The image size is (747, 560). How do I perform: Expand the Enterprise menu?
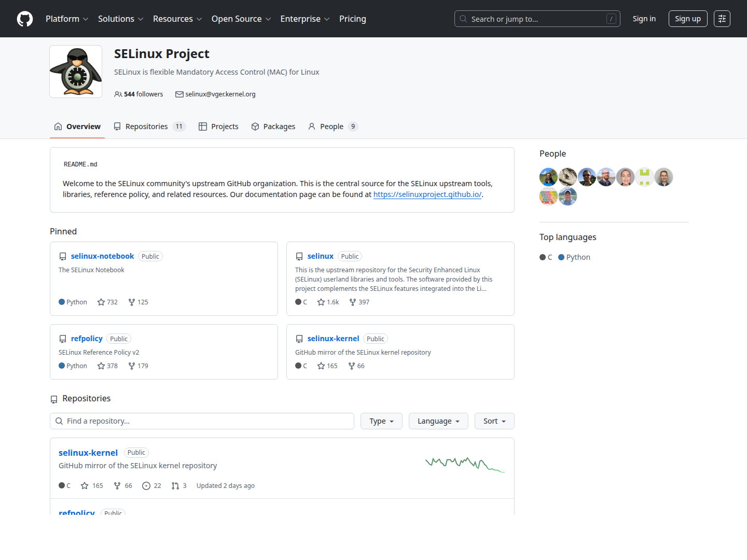(305, 19)
